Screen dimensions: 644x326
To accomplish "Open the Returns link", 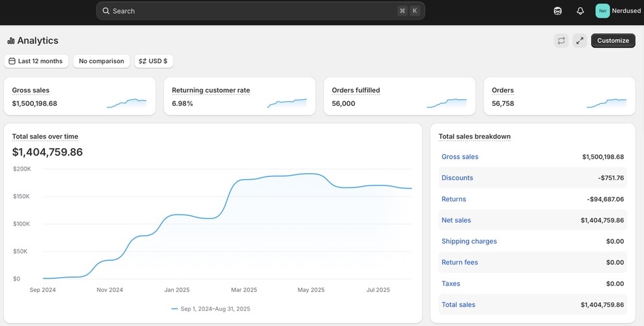I will [x=454, y=199].
